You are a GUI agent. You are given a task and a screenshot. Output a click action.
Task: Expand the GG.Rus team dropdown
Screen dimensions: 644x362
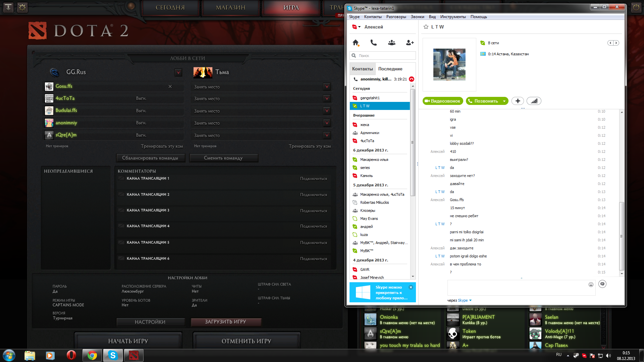pos(178,72)
